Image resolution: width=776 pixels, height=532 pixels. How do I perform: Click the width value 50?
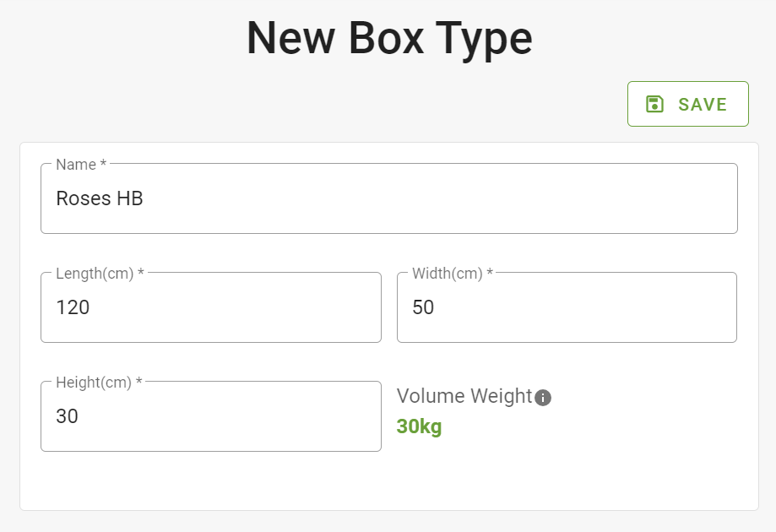[x=423, y=307]
